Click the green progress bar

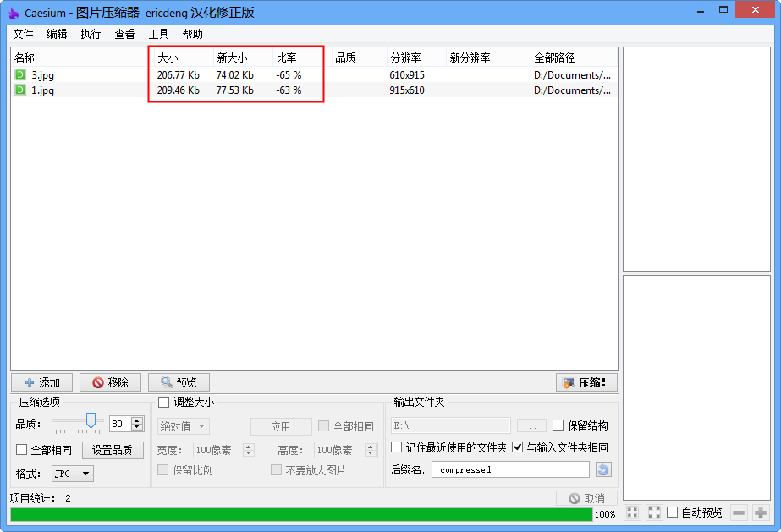coord(301,514)
